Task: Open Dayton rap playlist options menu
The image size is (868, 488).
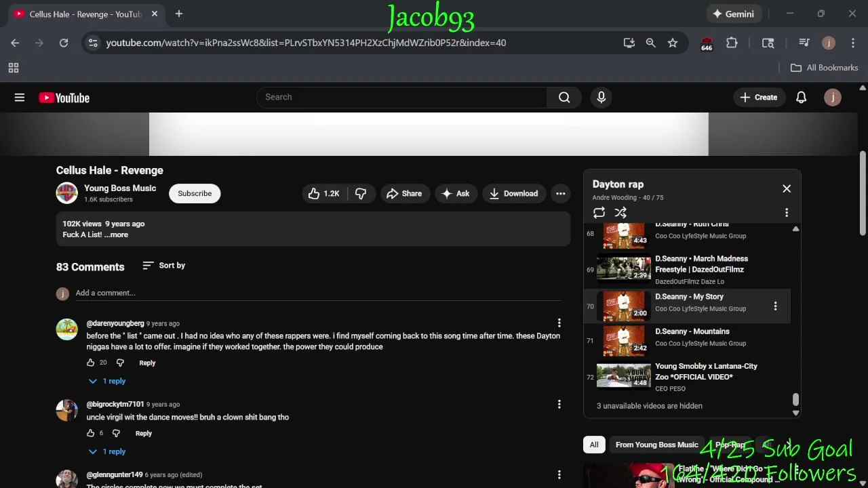Action: pyautogui.click(x=787, y=213)
